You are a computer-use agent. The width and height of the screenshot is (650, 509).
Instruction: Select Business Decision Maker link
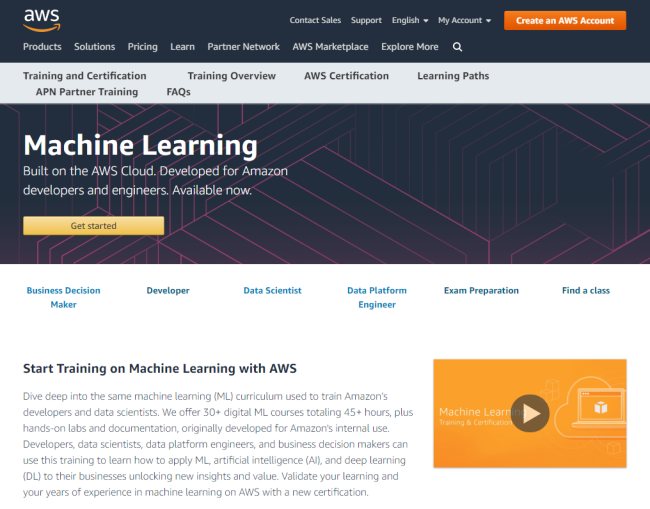pos(63,297)
